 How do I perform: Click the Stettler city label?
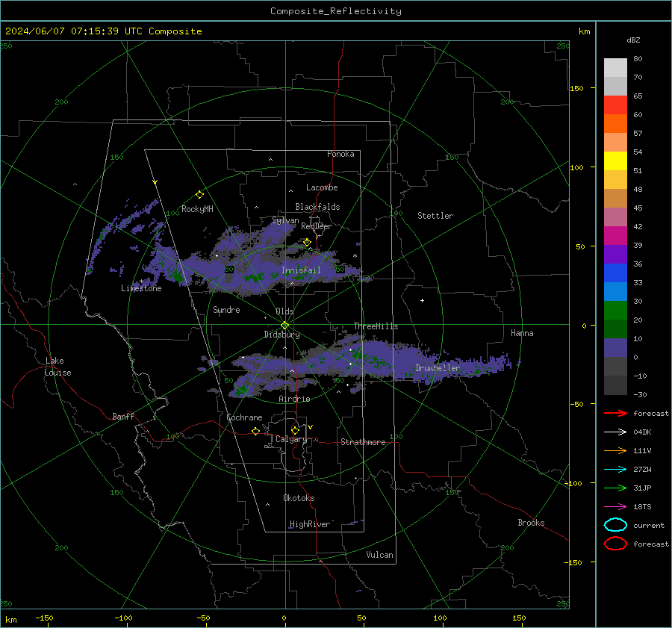(435, 216)
